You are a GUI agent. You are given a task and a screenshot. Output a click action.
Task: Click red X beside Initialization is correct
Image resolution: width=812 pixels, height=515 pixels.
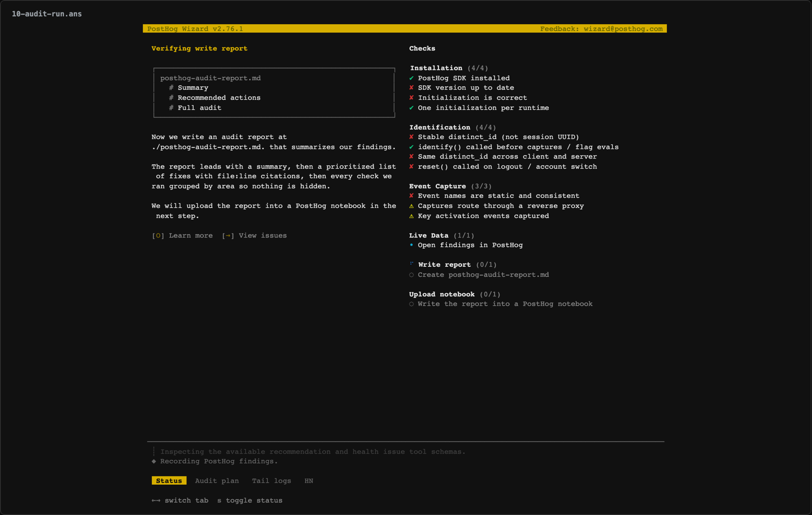point(412,98)
